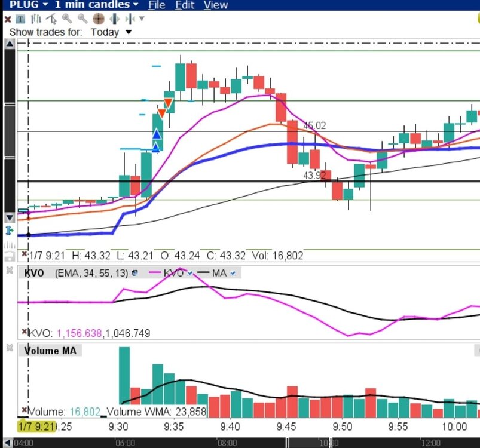Click the second magnifier zoom icon
This screenshot has width=480, height=448.
click(x=82, y=19)
